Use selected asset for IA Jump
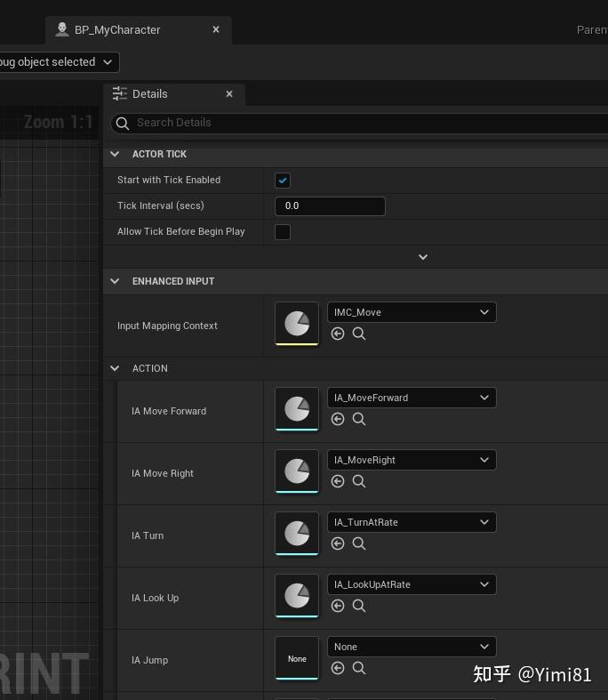Screen dimensions: 608x700 pos(338,668)
